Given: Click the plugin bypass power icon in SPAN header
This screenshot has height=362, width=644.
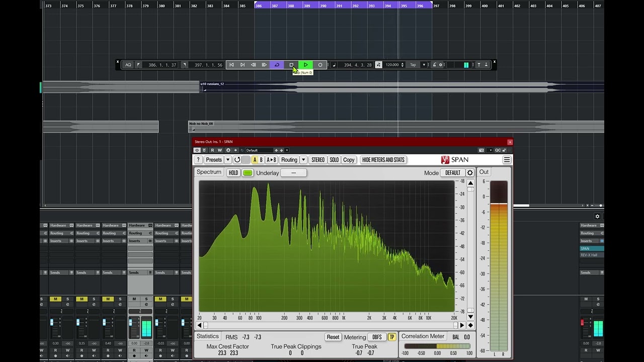Looking at the screenshot, I should pos(197,150).
